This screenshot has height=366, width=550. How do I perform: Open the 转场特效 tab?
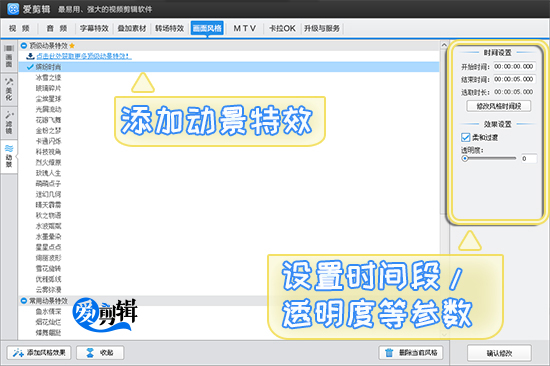pyautogui.click(x=169, y=28)
